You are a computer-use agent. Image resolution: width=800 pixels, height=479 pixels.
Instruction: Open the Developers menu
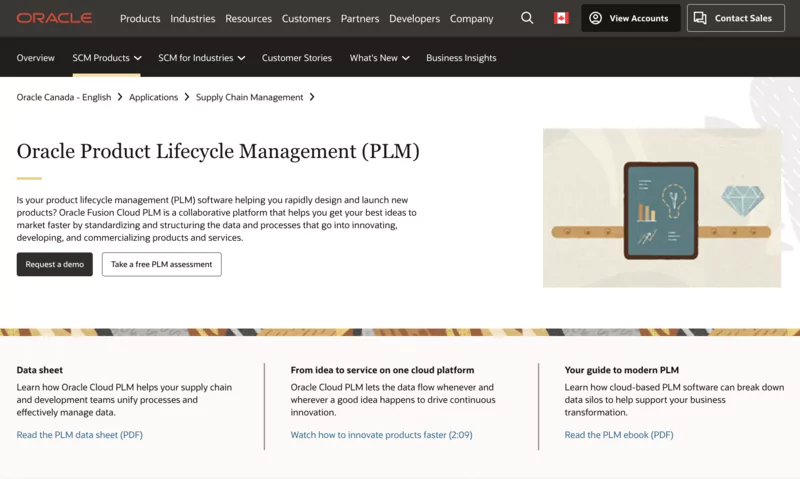click(414, 18)
